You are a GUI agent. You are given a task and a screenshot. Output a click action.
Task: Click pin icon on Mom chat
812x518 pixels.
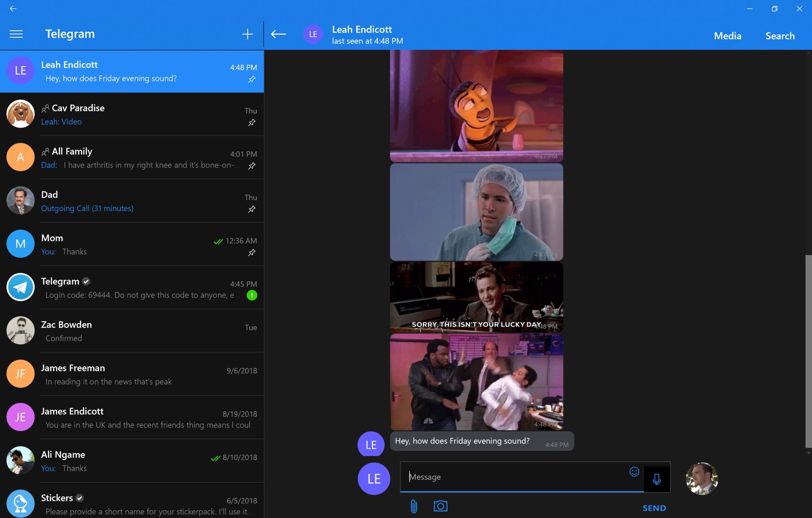pyautogui.click(x=252, y=252)
